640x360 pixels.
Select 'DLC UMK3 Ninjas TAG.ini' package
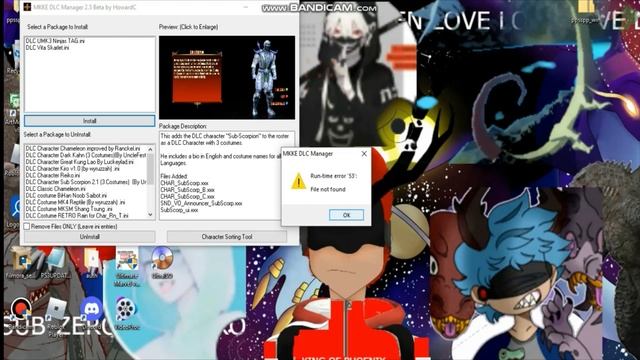(x=55, y=41)
